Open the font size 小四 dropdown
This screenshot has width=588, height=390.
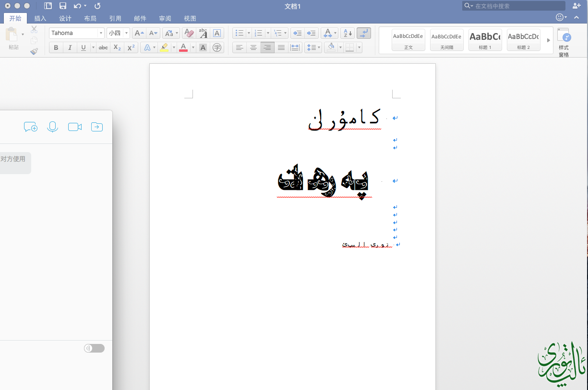click(127, 33)
